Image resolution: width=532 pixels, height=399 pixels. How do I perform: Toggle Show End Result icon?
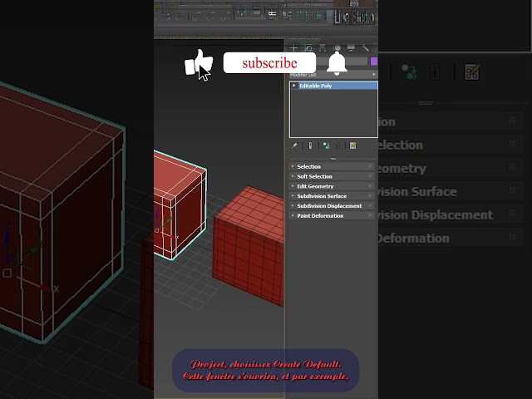pyautogui.click(x=310, y=145)
